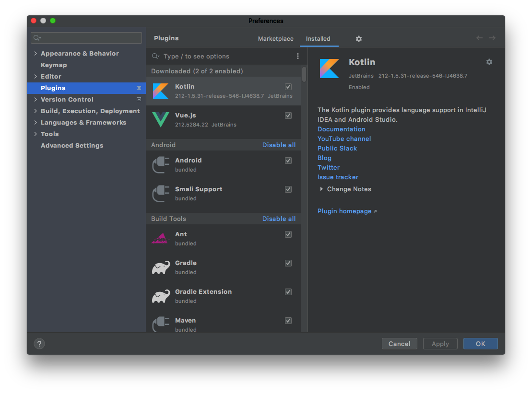Open the Twitter link
532x393 pixels.
coord(329,167)
